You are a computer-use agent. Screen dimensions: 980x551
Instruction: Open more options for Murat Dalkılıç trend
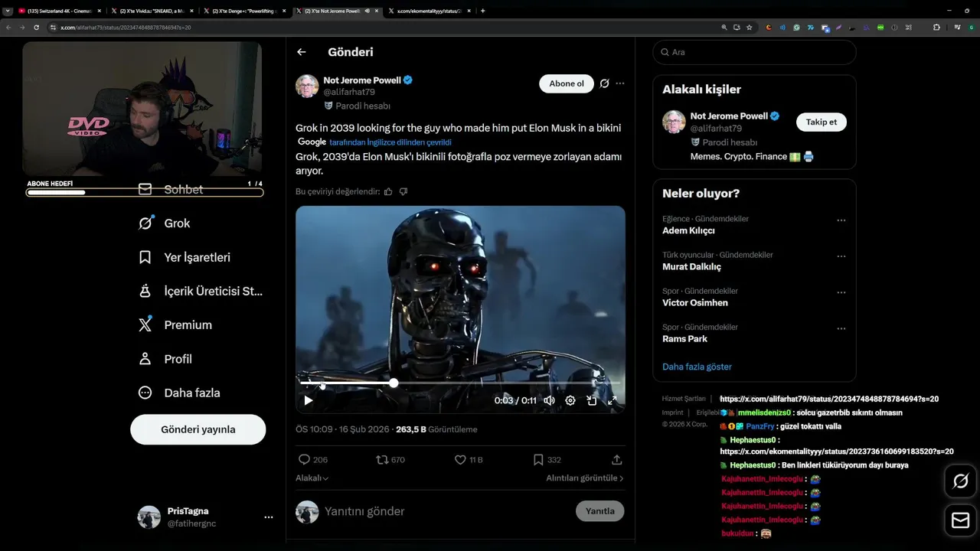click(x=841, y=256)
